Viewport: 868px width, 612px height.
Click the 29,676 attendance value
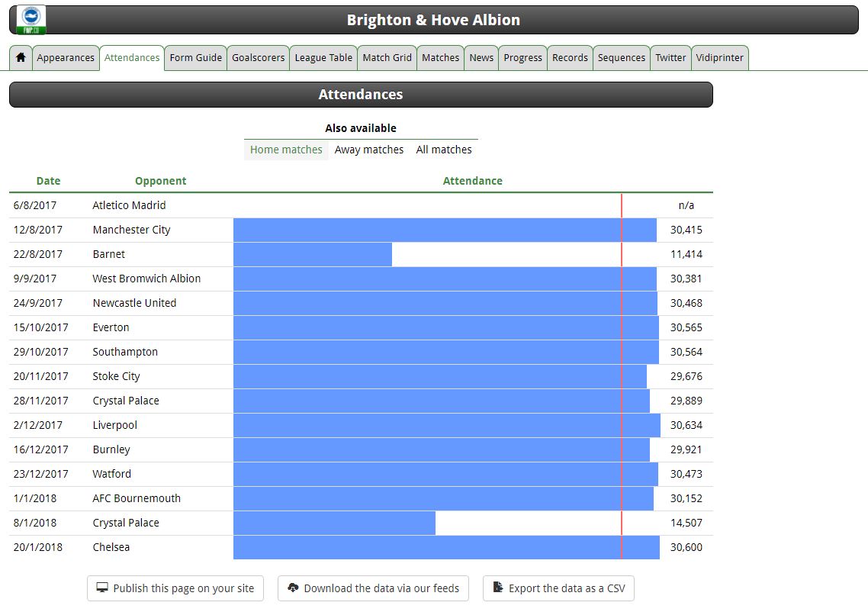point(686,376)
